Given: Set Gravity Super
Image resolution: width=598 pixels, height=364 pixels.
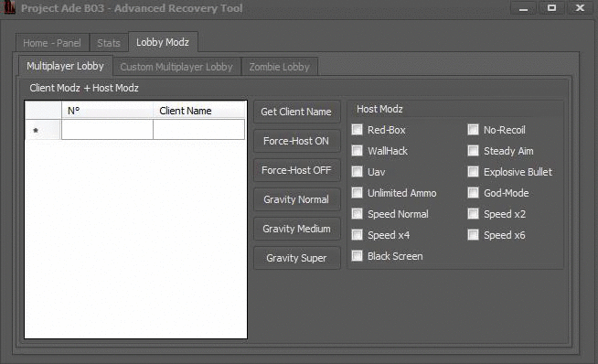Looking at the screenshot, I should point(296,258).
